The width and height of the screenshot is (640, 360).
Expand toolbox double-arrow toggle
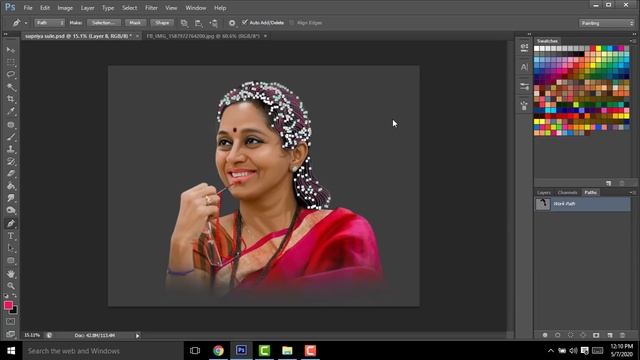click(6, 34)
